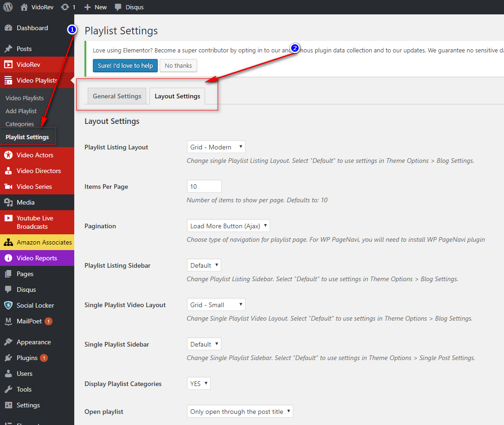Click the Youtube Live Broadcasts icon
The image size is (504, 425).
8,218
